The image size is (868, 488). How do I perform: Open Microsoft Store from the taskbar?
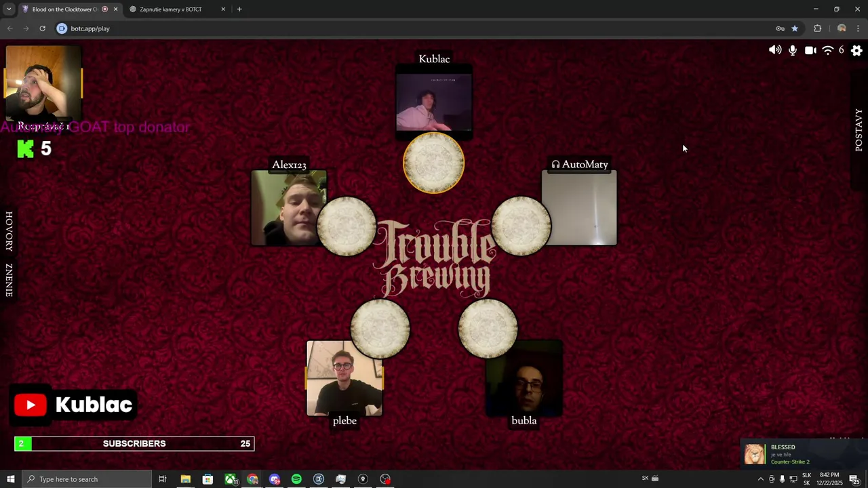[x=208, y=479]
